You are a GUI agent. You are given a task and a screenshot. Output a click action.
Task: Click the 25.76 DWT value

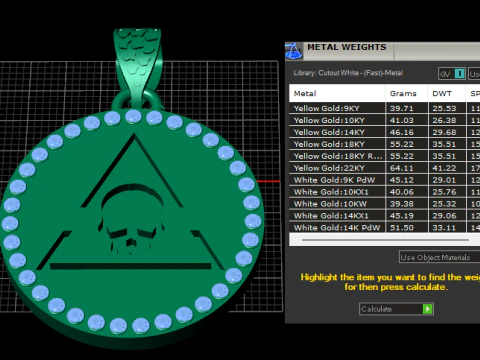click(444, 192)
